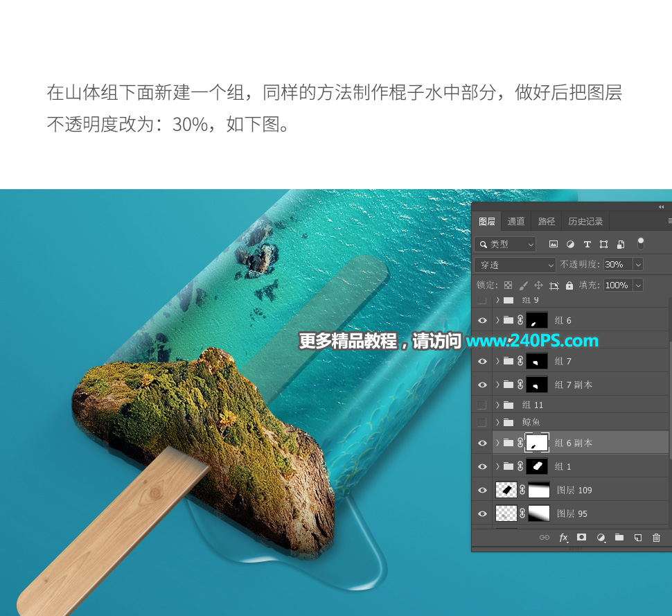This screenshot has height=616, width=672.
Task: Switch to the 通道 tab
Action: (516, 222)
